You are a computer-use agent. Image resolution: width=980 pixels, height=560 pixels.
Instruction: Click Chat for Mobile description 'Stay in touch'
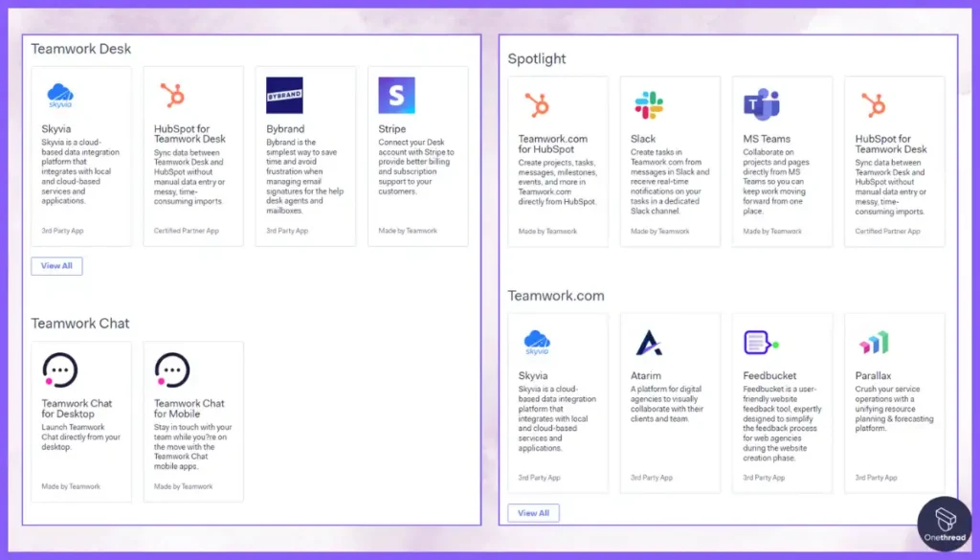[192, 447]
